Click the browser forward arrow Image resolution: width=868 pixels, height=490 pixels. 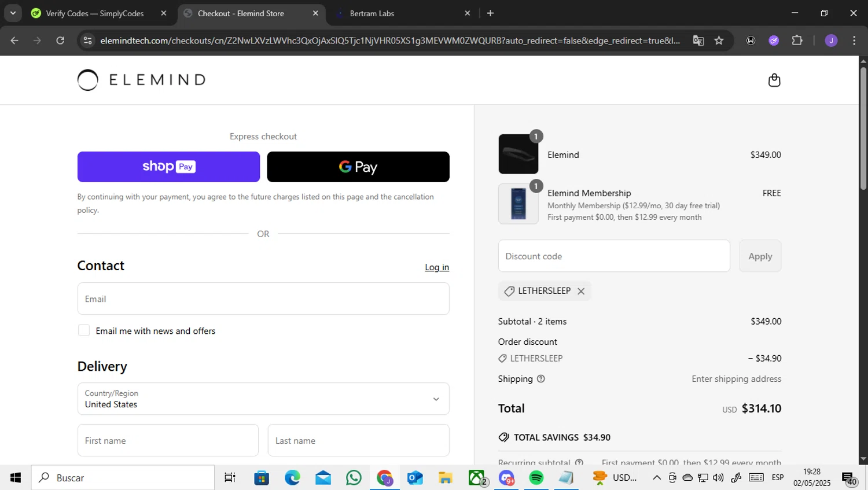[x=38, y=40]
